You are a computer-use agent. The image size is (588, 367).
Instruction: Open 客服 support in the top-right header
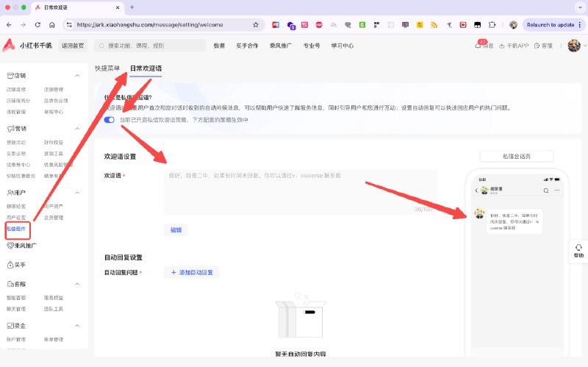pyautogui.click(x=543, y=46)
